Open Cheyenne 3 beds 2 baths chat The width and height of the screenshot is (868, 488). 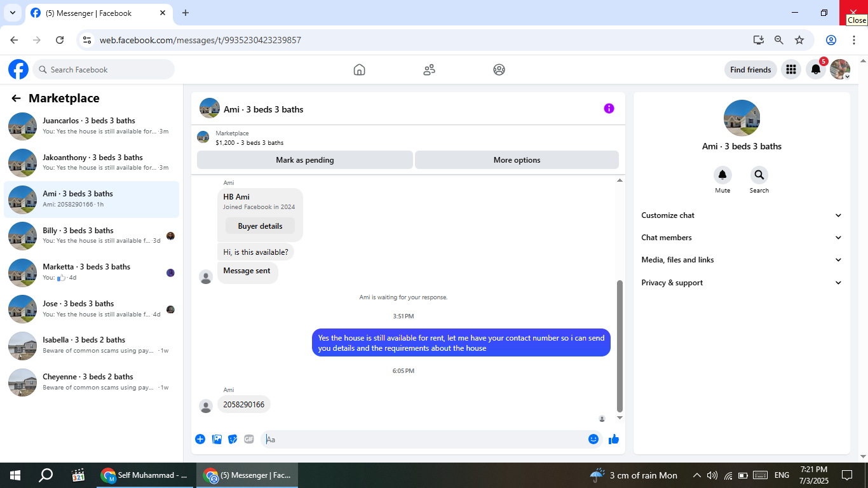pos(92,383)
